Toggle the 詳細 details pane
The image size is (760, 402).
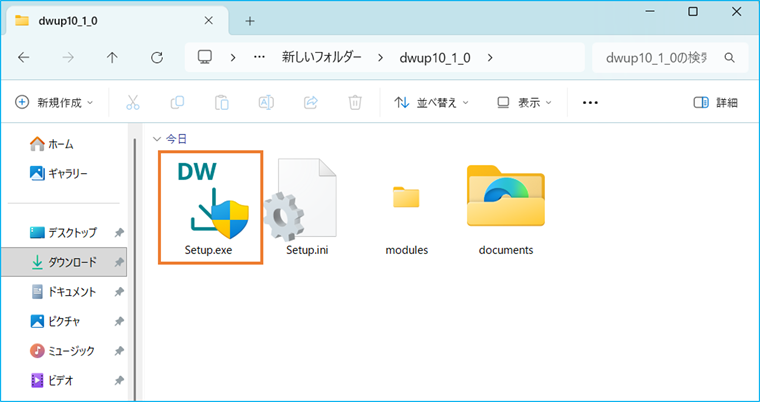click(x=715, y=102)
